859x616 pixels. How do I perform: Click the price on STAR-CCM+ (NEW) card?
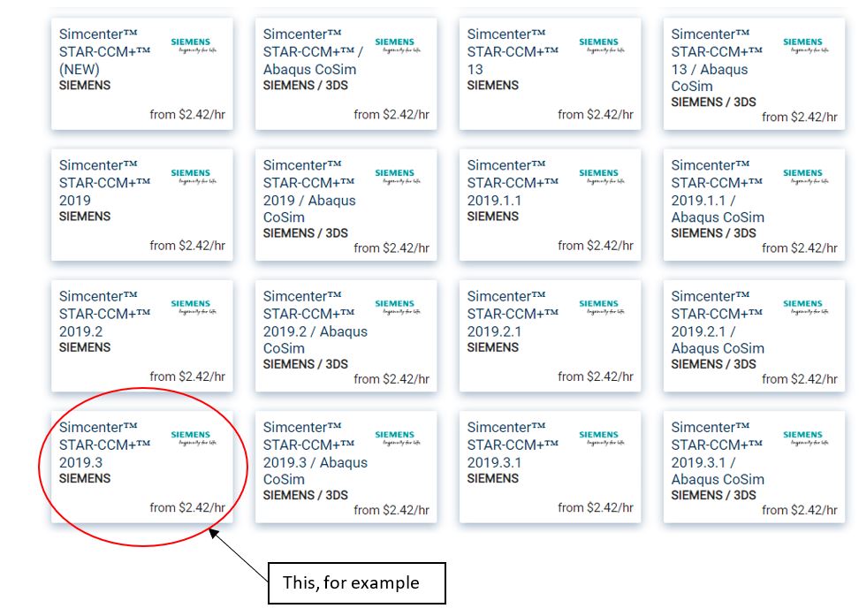coord(187,115)
